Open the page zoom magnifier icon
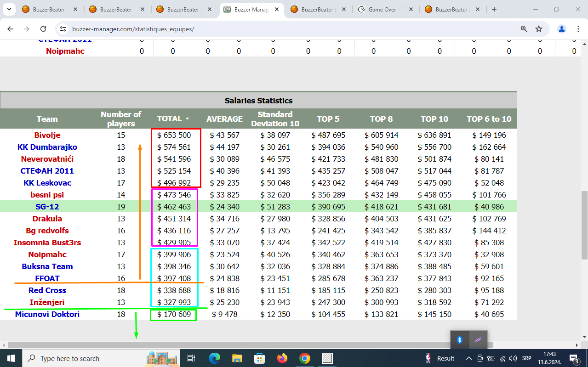The height and width of the screenshot is (367, 588). [x=524, y=29]
